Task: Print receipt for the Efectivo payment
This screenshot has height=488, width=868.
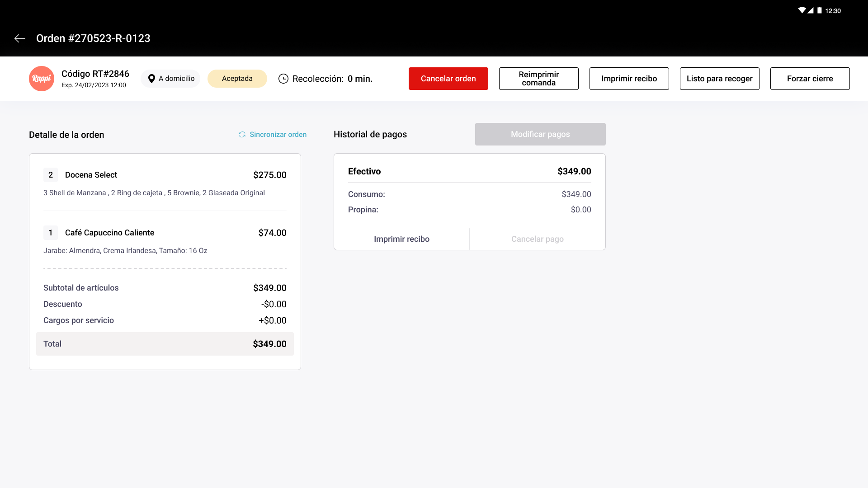Action: pos(401,239)
